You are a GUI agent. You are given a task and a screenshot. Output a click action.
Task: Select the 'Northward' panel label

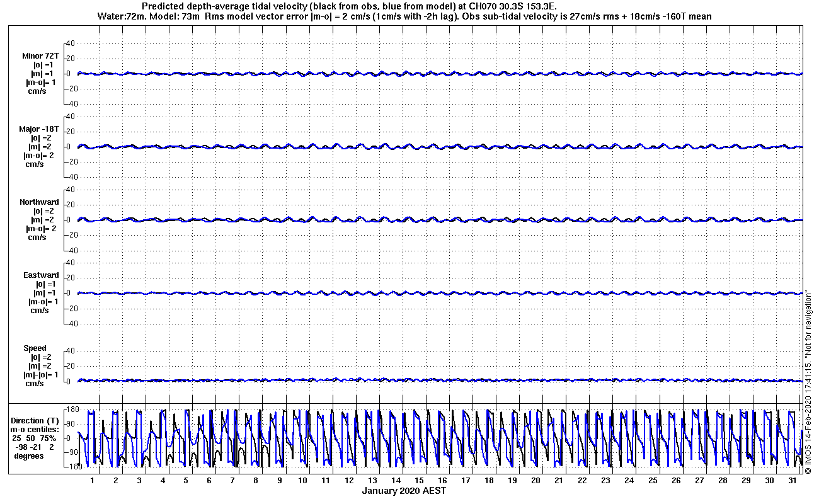coord(39,202)
